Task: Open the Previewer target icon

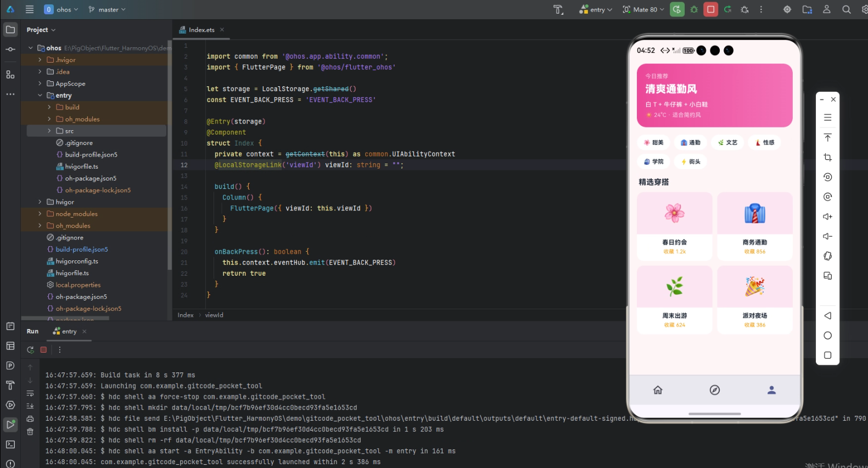Action: pyautogui.click(x=787, y=9)
